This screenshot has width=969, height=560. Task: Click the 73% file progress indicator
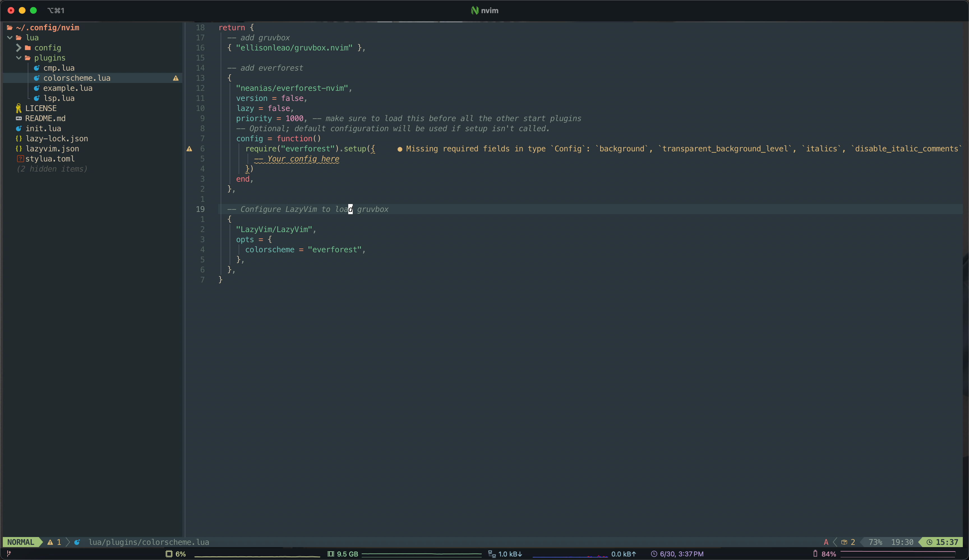(x=875, y=542)
